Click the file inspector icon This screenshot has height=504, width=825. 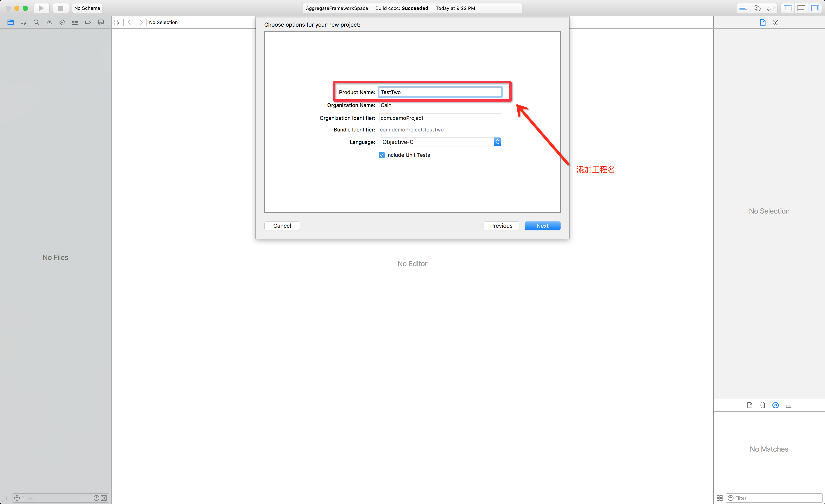click(762, 22)
